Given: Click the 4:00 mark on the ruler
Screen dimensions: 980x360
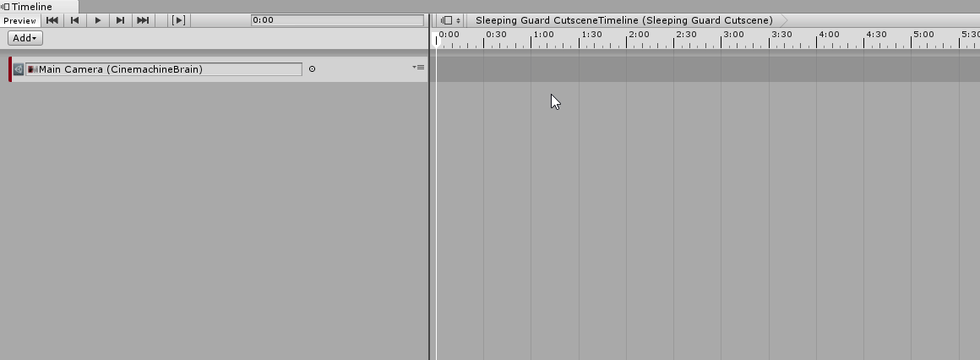Looking at the screenshot, I should pos(829,35).
